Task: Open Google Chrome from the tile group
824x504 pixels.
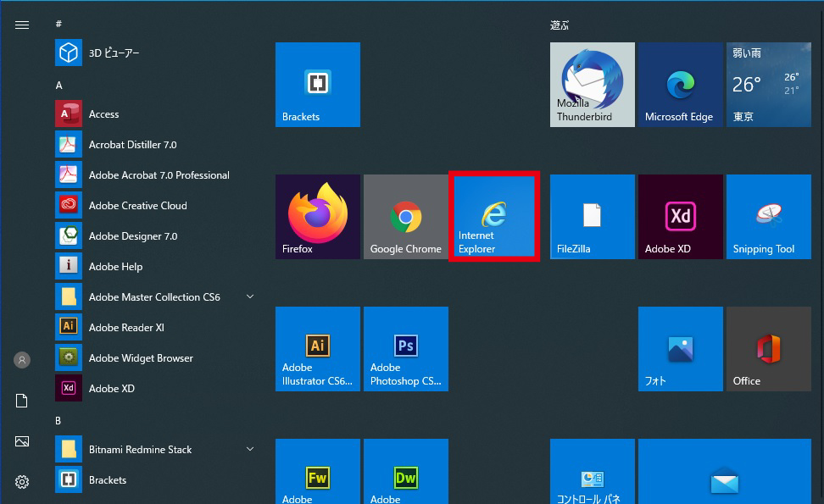Action: click(x=405, y=216)
